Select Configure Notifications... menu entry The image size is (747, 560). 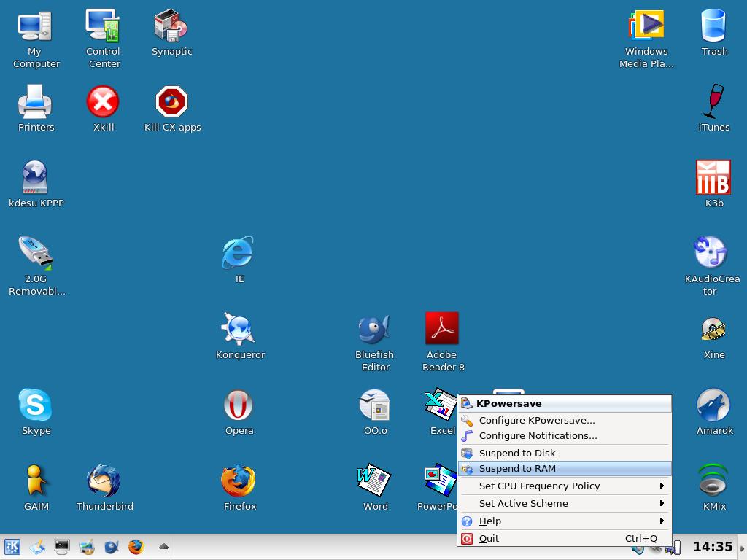point(565,436)
